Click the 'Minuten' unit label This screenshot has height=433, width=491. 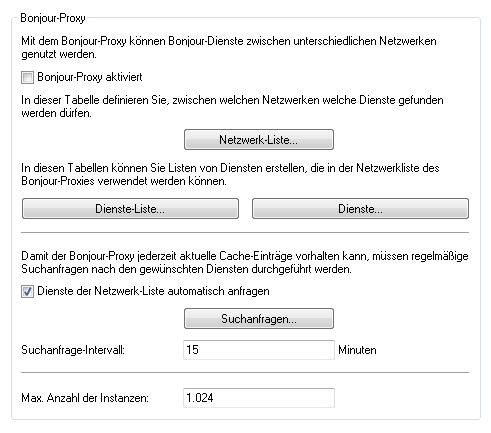point(357,350)
